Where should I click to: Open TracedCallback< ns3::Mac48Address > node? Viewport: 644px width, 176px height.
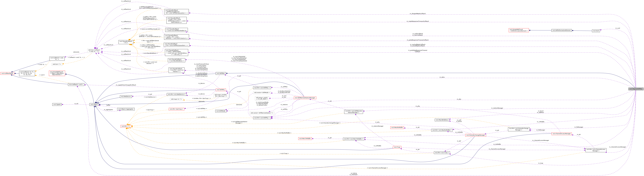coord(177,60)
